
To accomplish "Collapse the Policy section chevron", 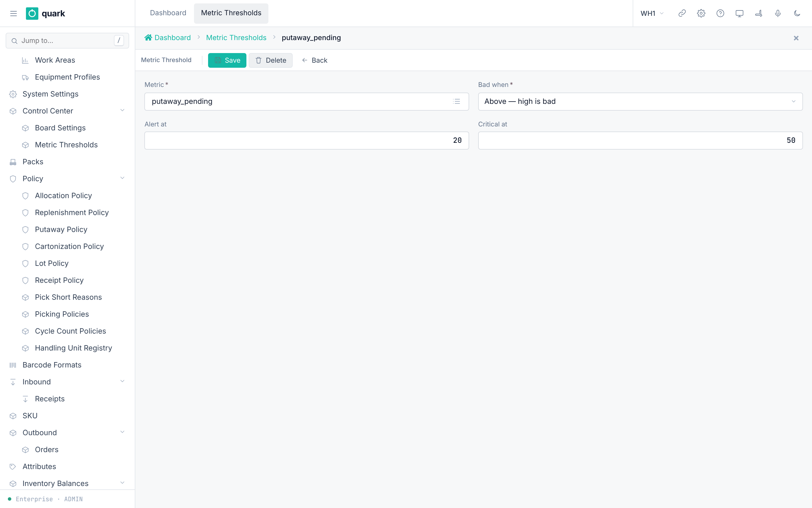I will pos(122,178).
